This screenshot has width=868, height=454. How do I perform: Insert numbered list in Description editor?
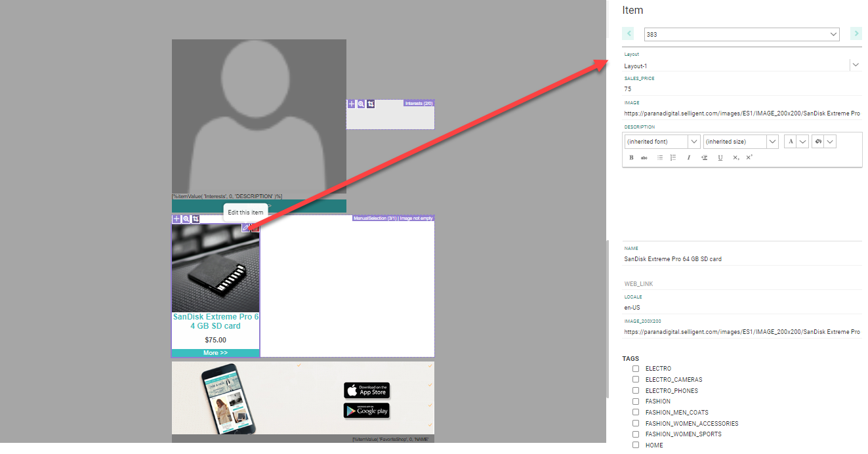pos(672,157)
